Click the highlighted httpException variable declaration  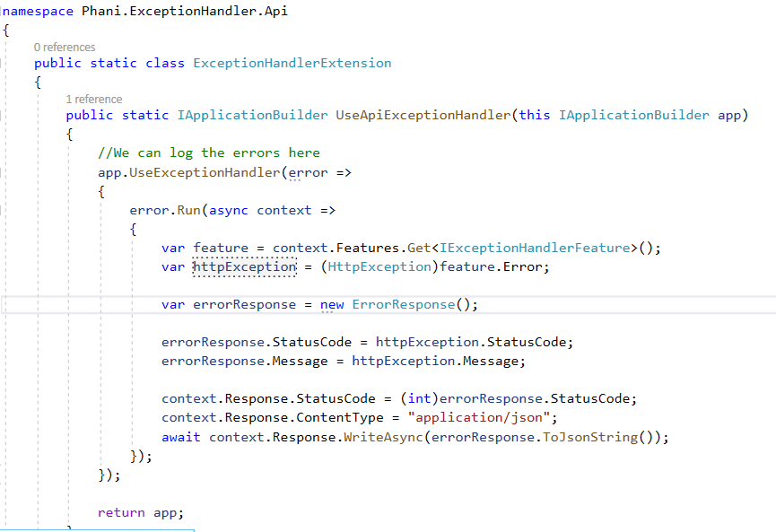click(x=244, y=266)
